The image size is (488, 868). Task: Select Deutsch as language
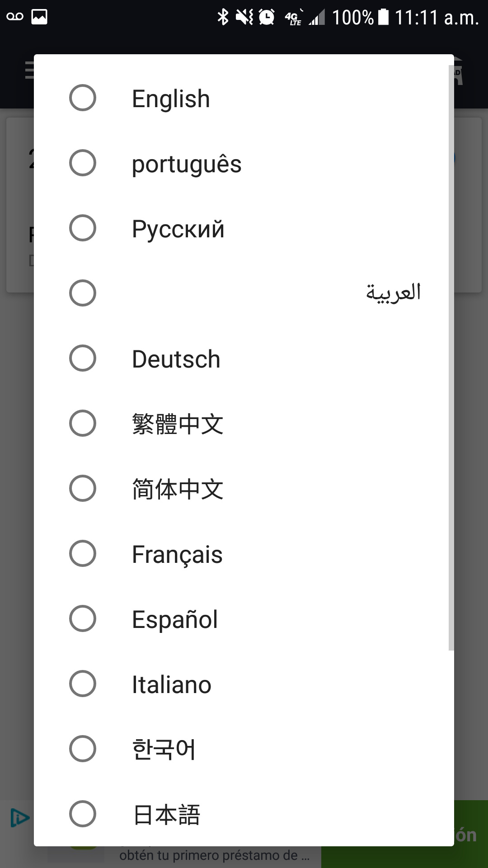tap(83, 358)
